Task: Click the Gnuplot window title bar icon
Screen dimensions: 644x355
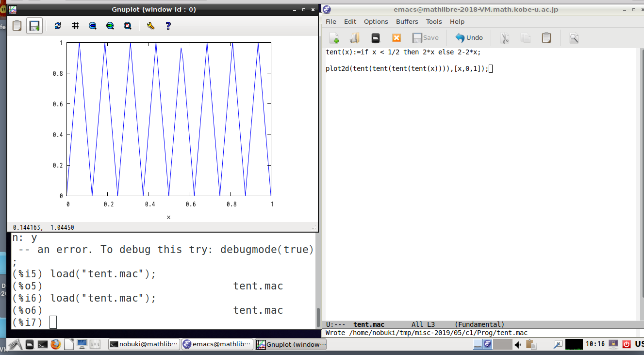Action: (13, 9)
